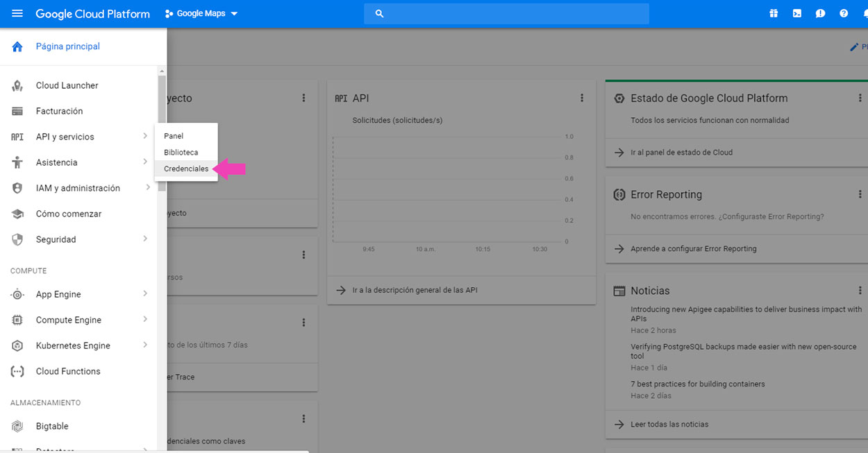Image resolution: width=868 pixels, height=453 pixels.
Task: Click the gift icon in top bar
Action: pos(774,14)
